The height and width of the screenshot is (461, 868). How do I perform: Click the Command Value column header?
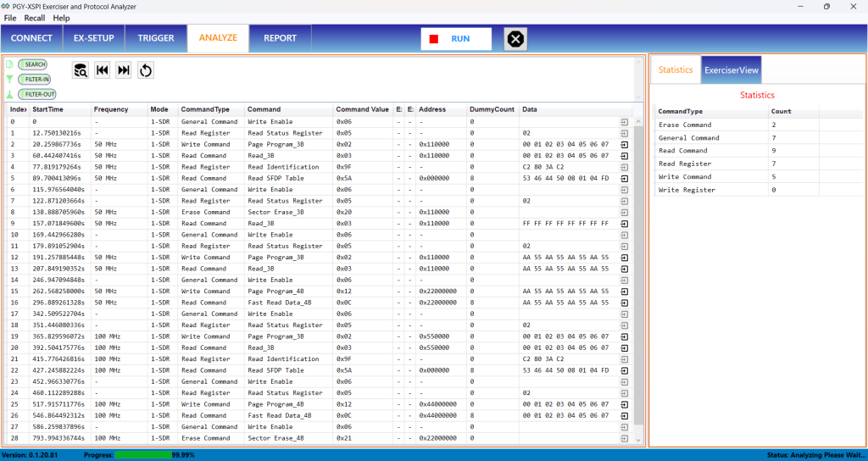[362, 109]
